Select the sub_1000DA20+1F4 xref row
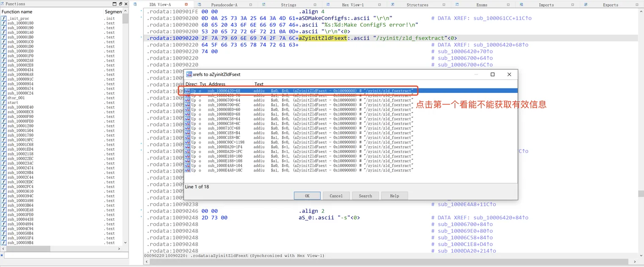The height and width of the screenshot is (267, 644). [x=351, y=147]
